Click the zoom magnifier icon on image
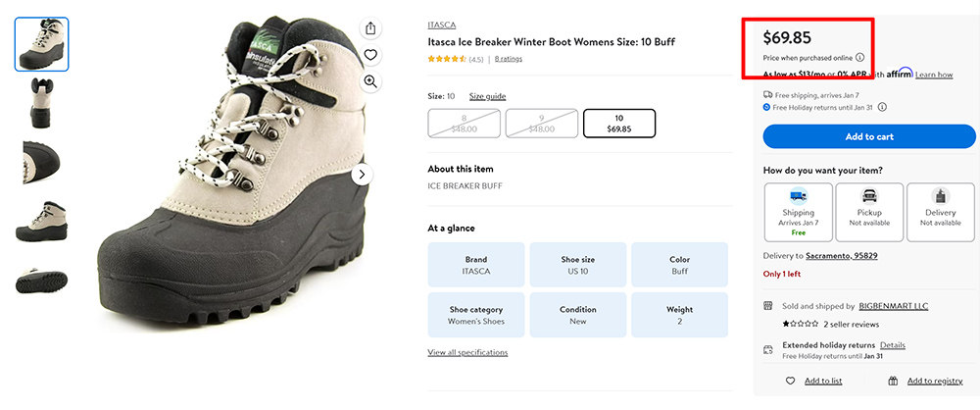The width and height of the screenshot is (980, 410). coord(370,81)
